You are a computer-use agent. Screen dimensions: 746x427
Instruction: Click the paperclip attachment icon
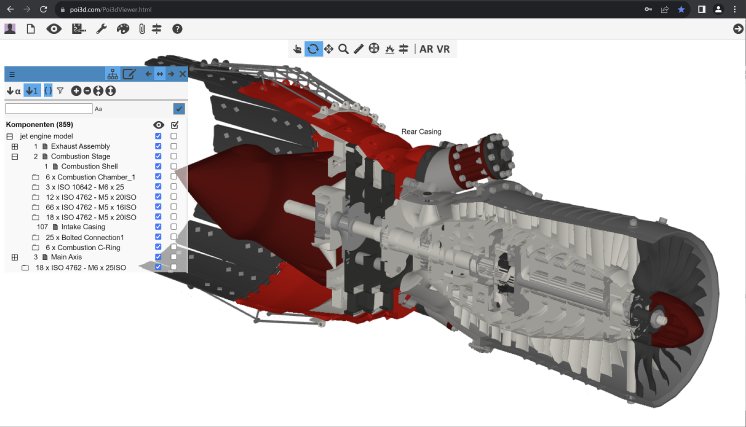pos(142,29)
